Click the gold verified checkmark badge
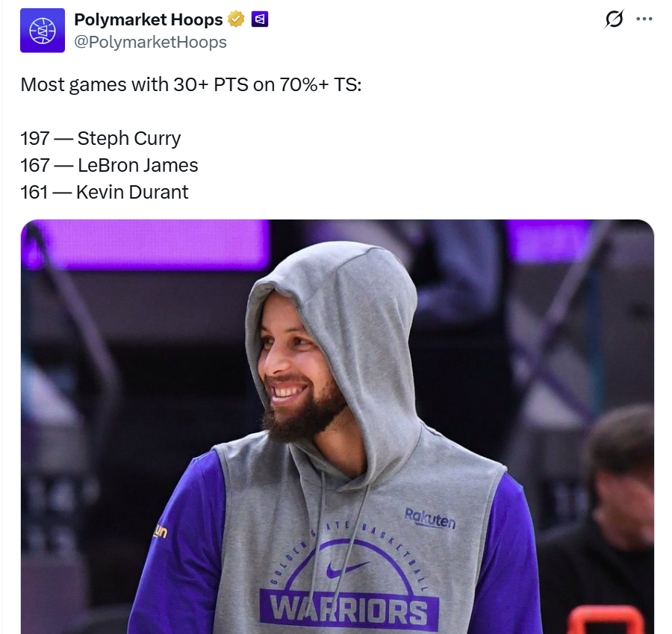 pos(236,19)
